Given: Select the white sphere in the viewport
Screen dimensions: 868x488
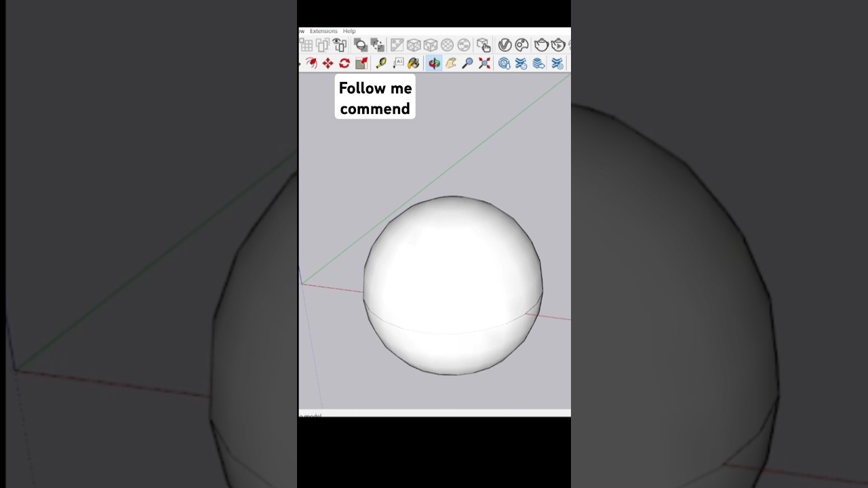Looking at the screenshot, I should point(453,285).
